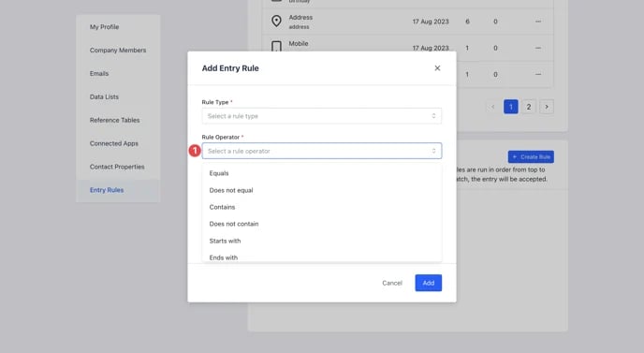The width and height of the screenshot is (644, 353).
Task: Confirm with the Add button
Action: [x=429, y=283]
